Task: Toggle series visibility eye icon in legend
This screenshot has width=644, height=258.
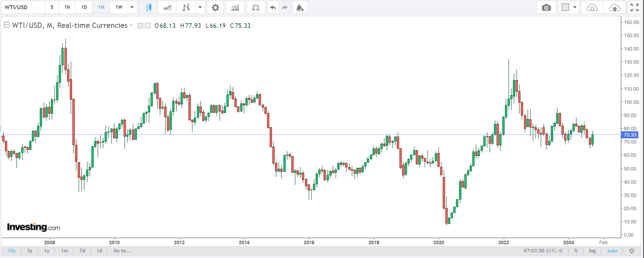Action: (140, 25)
